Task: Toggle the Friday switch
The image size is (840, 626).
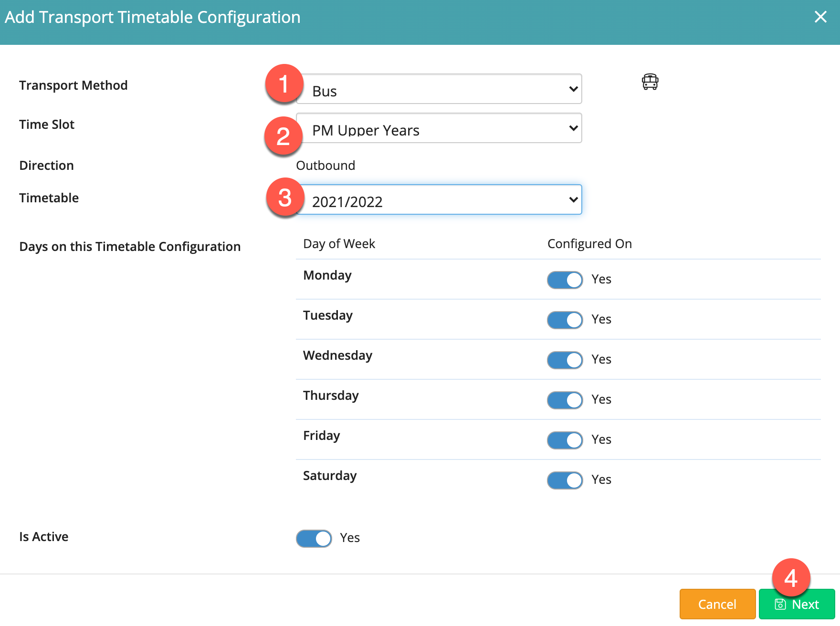Action: coord(565,440)
